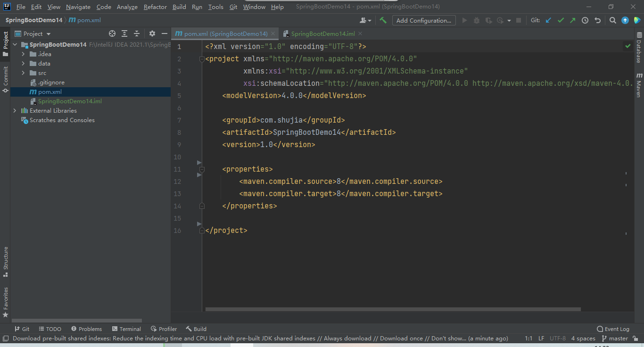Image resolution: width=644 pixels, height=347 pixels.
Task: Close the pom.xml editor tab
Action: tap(273, 34)
